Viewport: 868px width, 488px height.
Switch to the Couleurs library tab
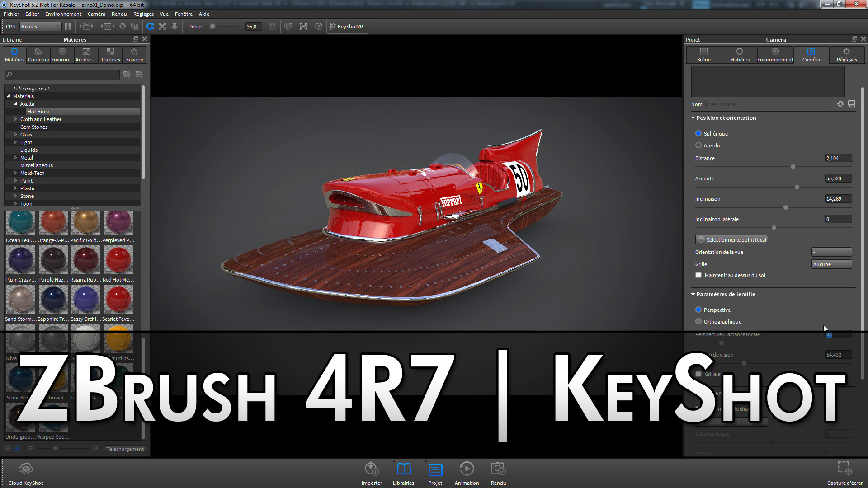coord(38,55)
